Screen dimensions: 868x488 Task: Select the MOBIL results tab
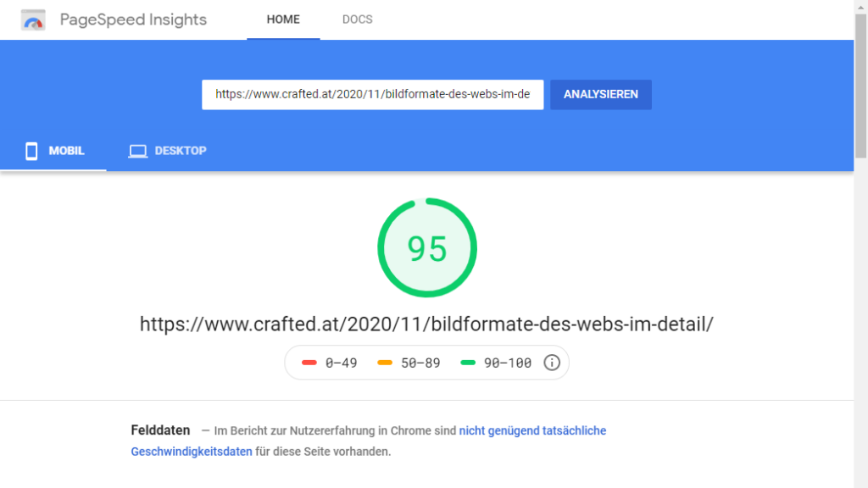point(53,151)
